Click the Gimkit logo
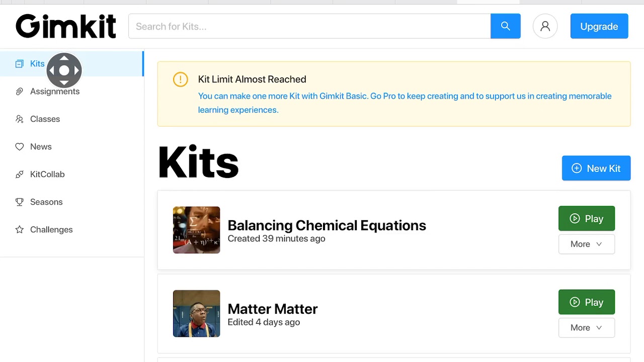Screen dimensions: 644x362 (x=66, y=26)
